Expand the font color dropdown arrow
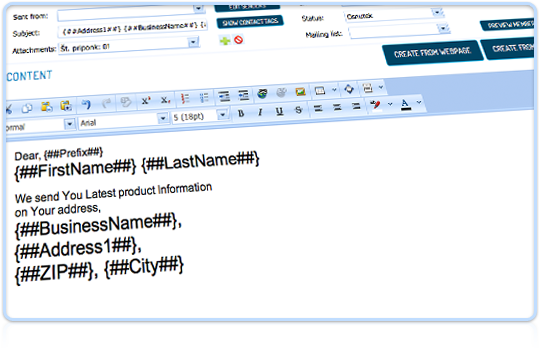The width and height of the screenshot is (540, 360). (x=419, y=102)
